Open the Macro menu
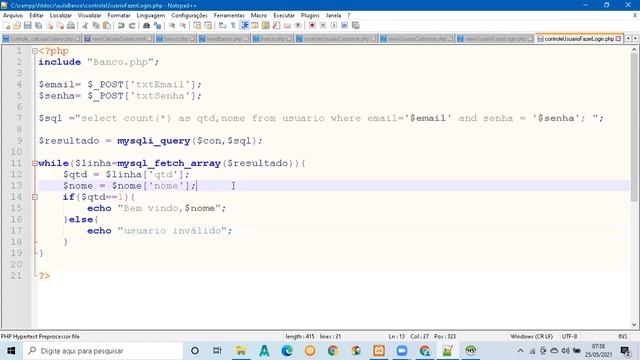Image resolution: width=640 pixels, height=360 pixels. (x=259, y=15)
